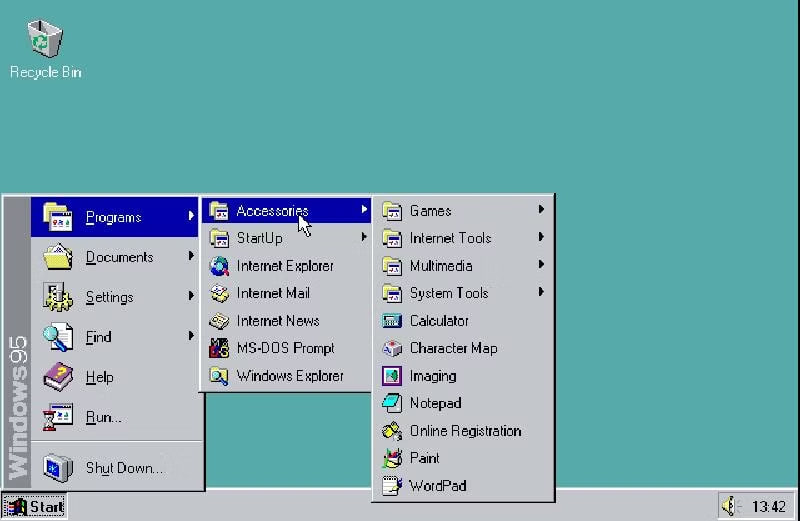
Task: Click the Settings text label
Action: (x=109, y=297)
